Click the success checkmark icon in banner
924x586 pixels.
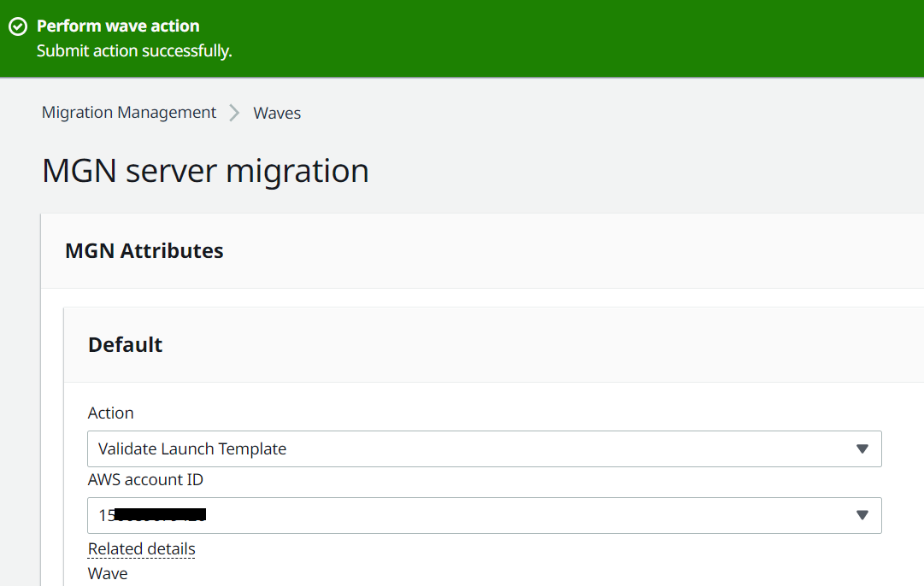click(x=18, y=26)
